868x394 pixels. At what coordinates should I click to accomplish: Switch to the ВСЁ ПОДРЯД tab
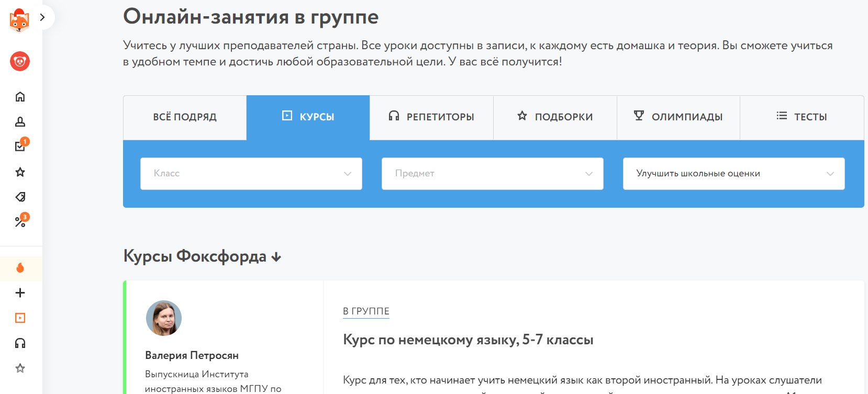point(185,117)
